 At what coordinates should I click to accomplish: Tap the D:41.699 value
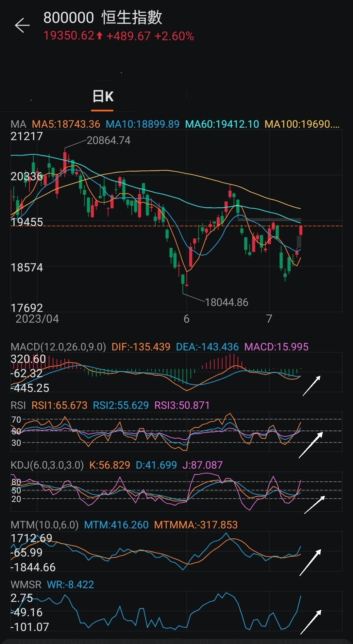(156, 465)
